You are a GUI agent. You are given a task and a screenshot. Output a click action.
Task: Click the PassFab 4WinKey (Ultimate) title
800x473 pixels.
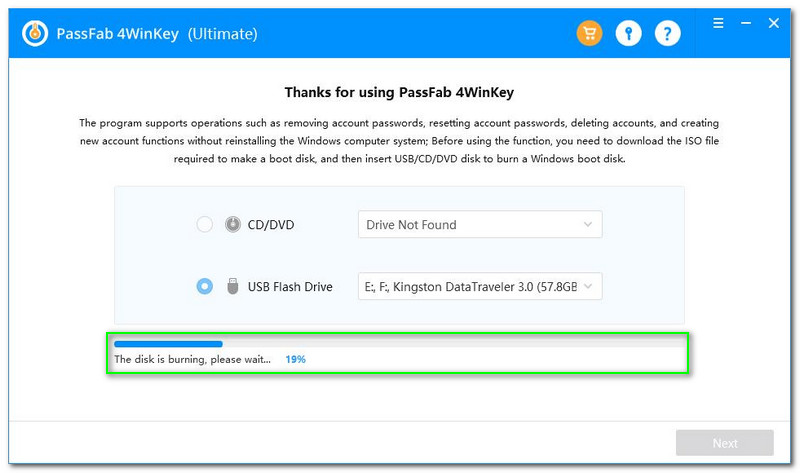coord(157,34)
